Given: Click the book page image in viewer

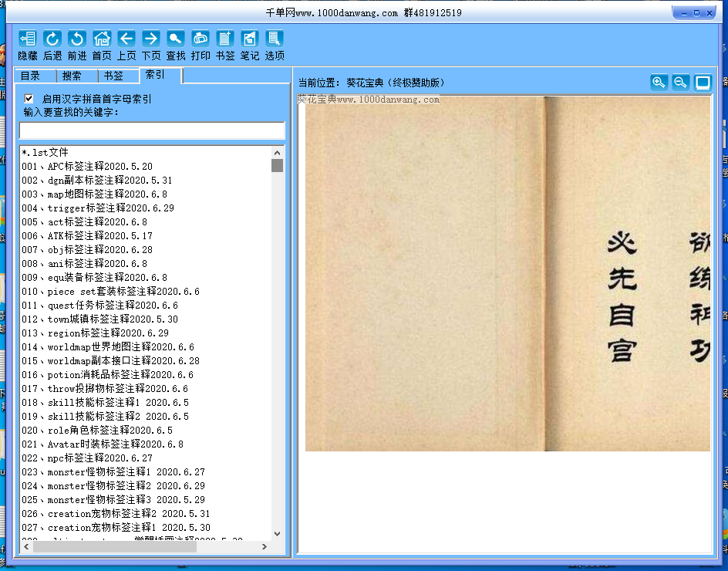Looking at the screenshot, I should (x=507, y=274).
